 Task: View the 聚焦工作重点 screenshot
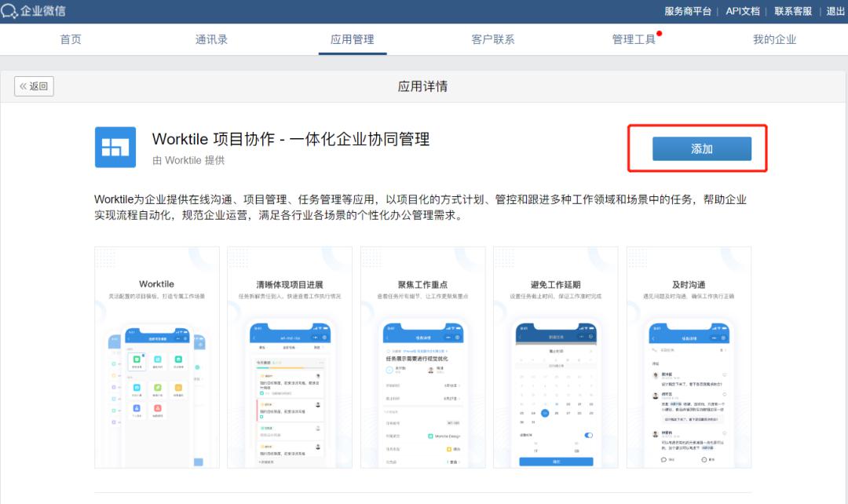pyautogui.click(x=423, y=357)
